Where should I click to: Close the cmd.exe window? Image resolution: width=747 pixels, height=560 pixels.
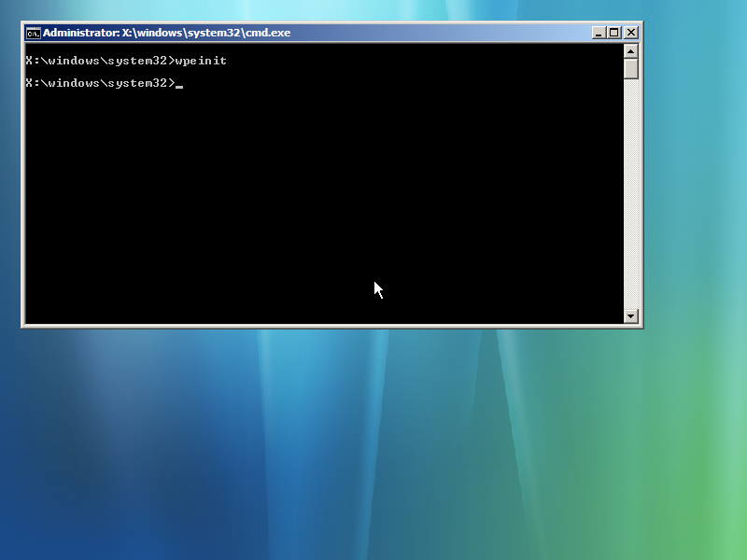point(630,31)
